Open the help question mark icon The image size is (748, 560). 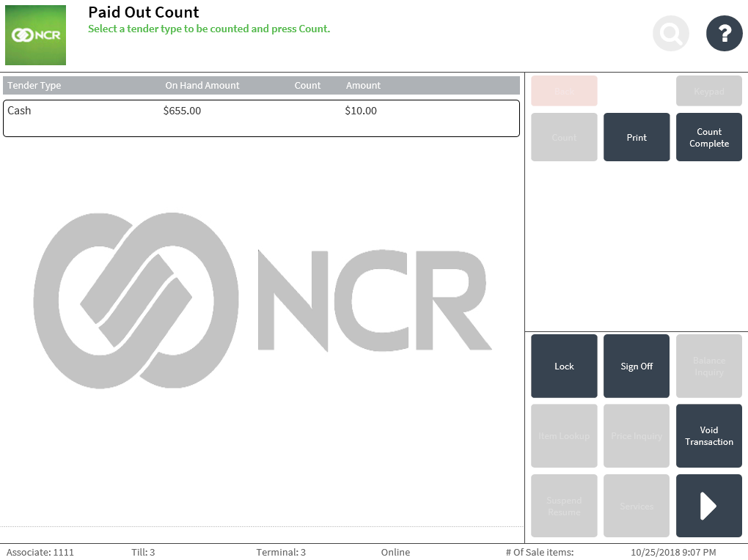pyautogui.click(x=724, y=33)
